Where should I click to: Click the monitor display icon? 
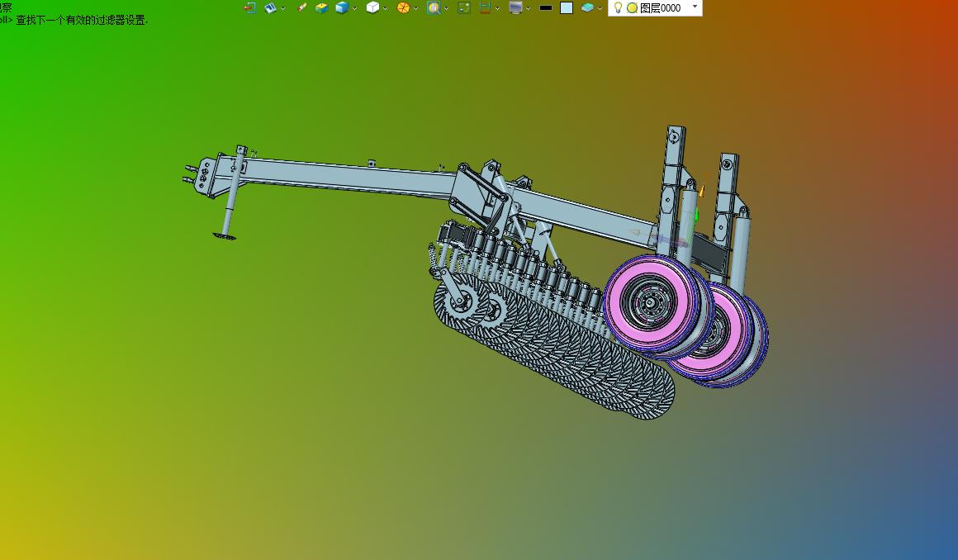[x=515, y=8]
